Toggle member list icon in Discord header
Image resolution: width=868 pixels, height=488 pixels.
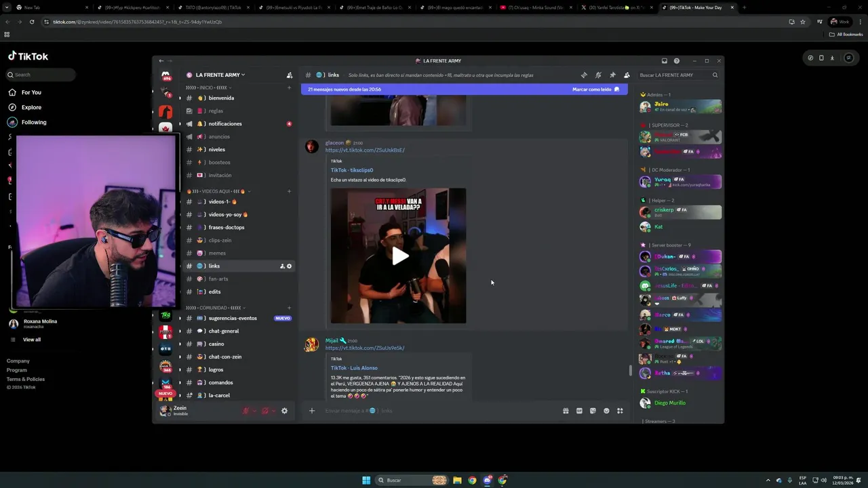pos(627,75)
